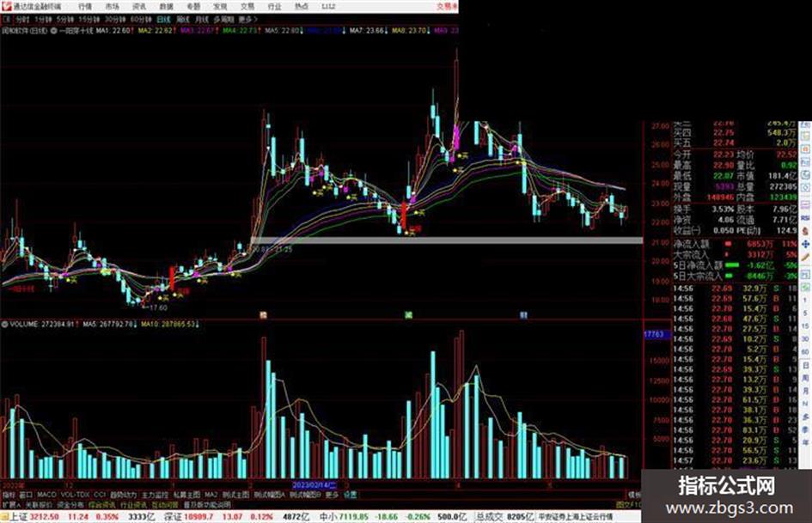Open the 多周期 multi-period tab
The height and width of the screenshot is (523, 812).
coord(223,20)
